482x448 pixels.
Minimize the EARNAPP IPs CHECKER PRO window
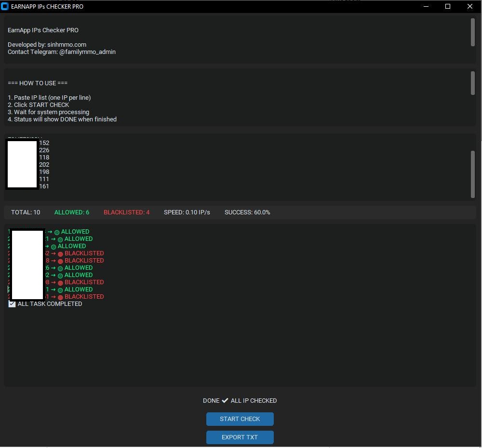point(426,6)
